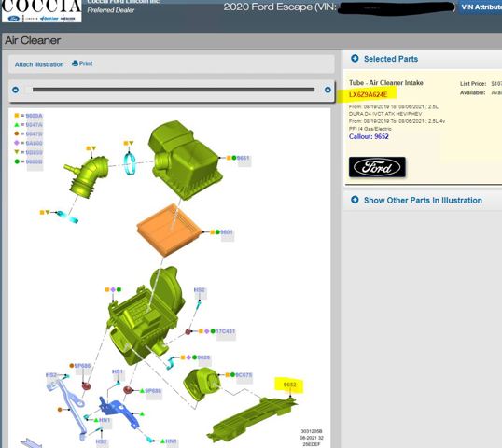Viewport: 502px width, 448px height.
Task: Select the red grommet beside 17C431
Action: pos(188,331)
